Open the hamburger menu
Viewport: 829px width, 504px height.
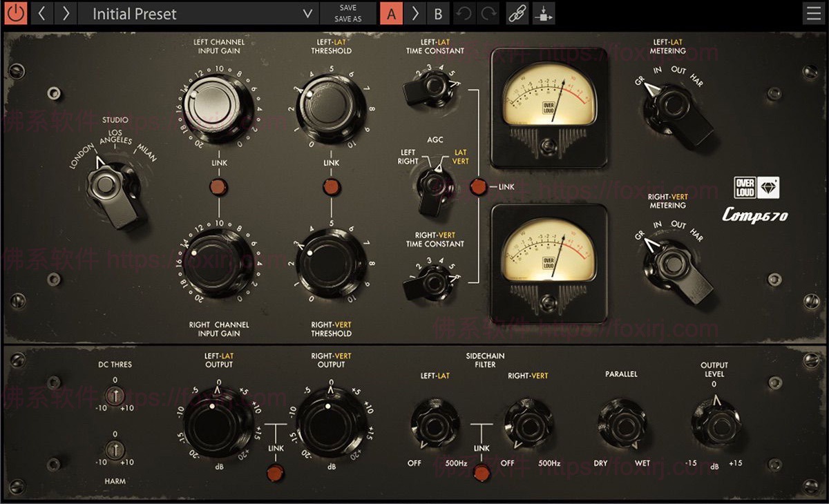tap(814, 14)
